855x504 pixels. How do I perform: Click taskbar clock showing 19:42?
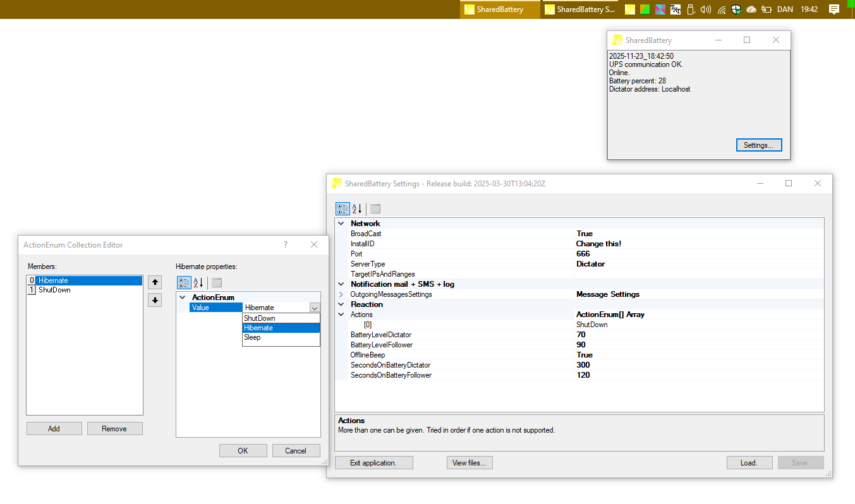tap(810, 9)
